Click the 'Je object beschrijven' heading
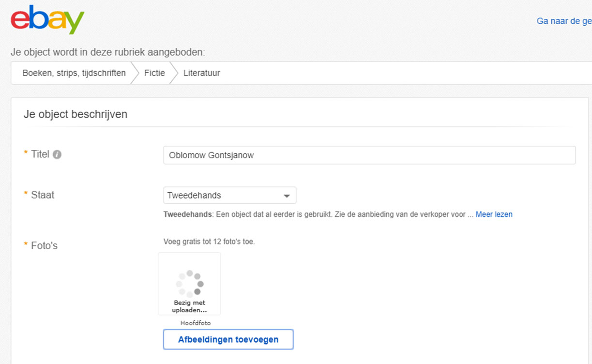Viewport: 592px width, 364px height. (x=76, y=115)
